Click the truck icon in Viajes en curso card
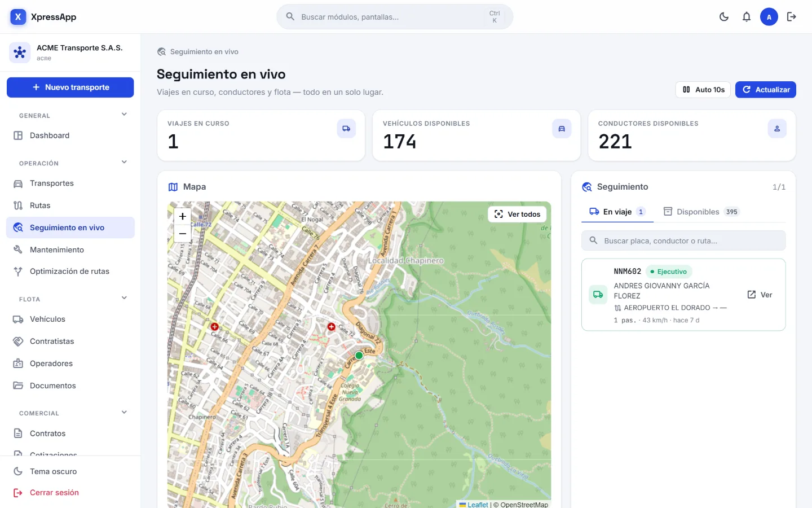812x508 pixels. pyautogui.click(x=346, y=129)
